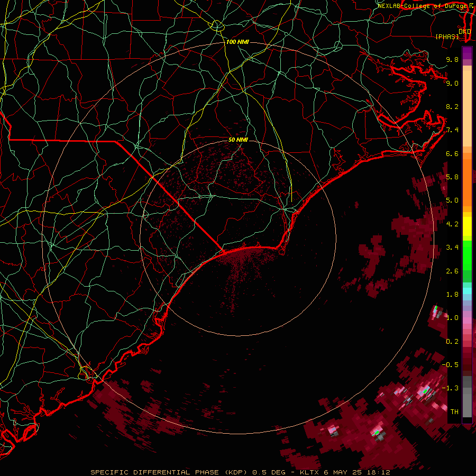
Task: Click the 1.8 value on color scale
Action: click(452, 295)
